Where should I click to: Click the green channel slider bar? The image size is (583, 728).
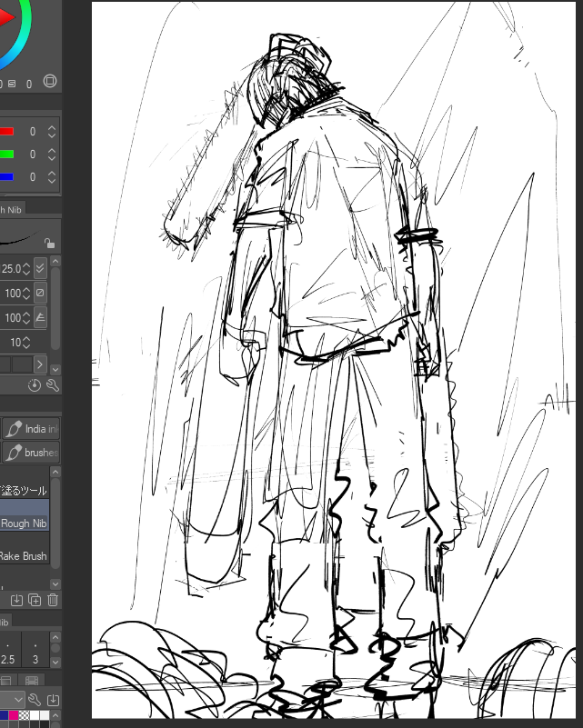[7, 155]
